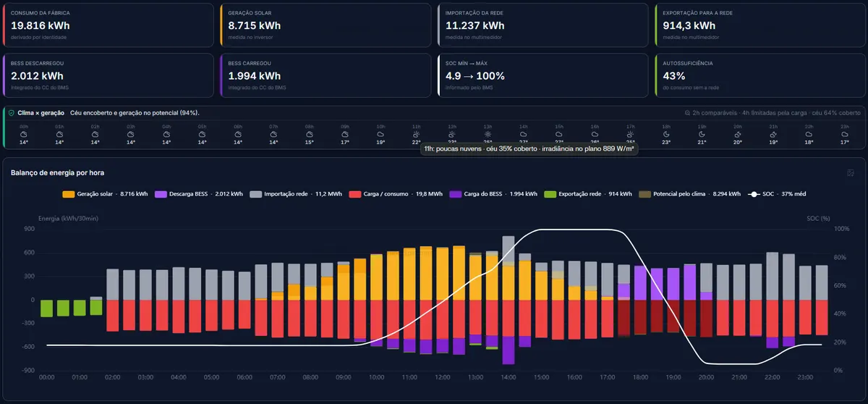Toggle the Geração solar legend series
This screenshot has height=404, width=868.
point(105,194)
